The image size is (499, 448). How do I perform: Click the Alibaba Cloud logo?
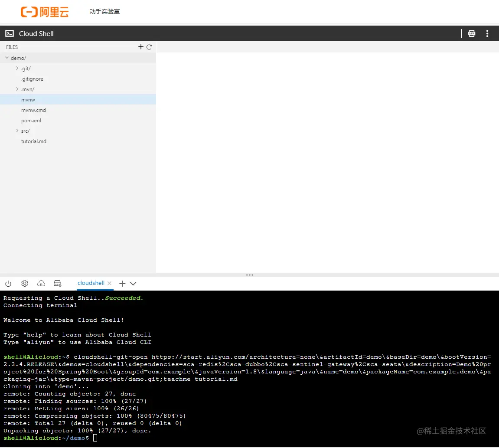coord(45,12)
